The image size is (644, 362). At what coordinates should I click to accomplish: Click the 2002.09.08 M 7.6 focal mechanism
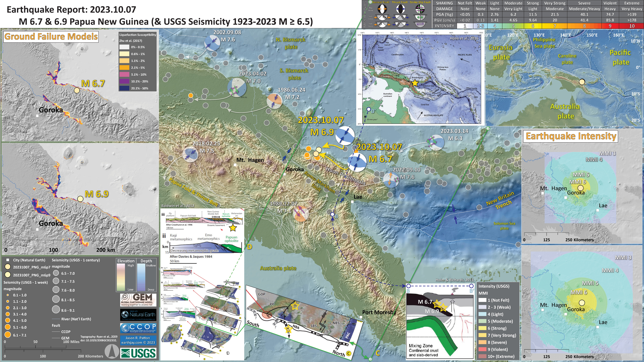click(x=212, y=43)
